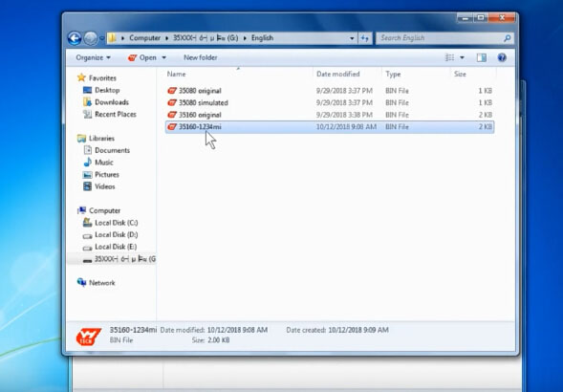Toggle the preview pane icon
563x392 pixels.
tap(482, 57)
